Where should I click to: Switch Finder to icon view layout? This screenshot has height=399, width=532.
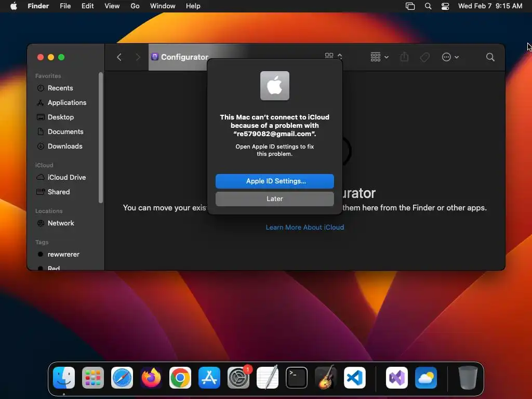329,56
